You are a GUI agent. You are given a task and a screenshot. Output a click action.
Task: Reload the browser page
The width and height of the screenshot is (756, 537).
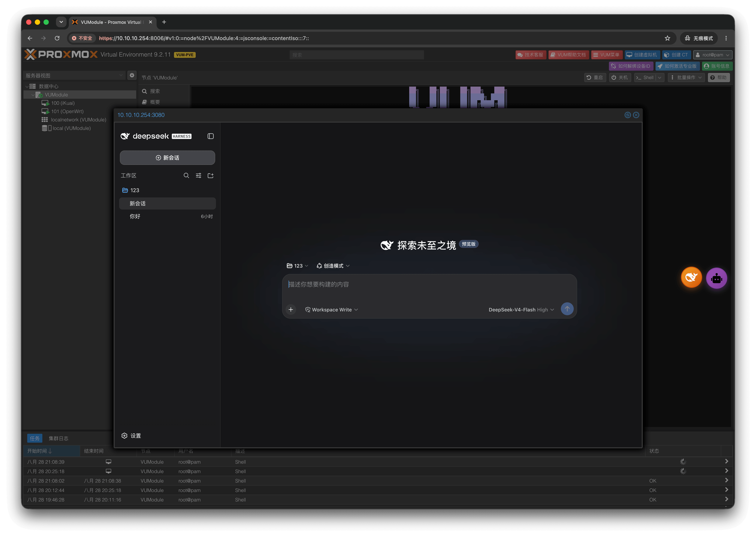point(57,38)
